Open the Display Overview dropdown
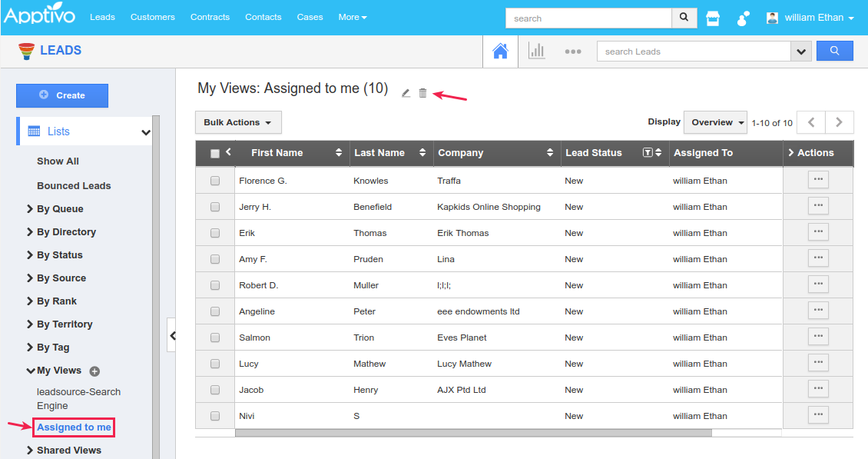Viewport: 868px width, 459px height. point(715,122)
